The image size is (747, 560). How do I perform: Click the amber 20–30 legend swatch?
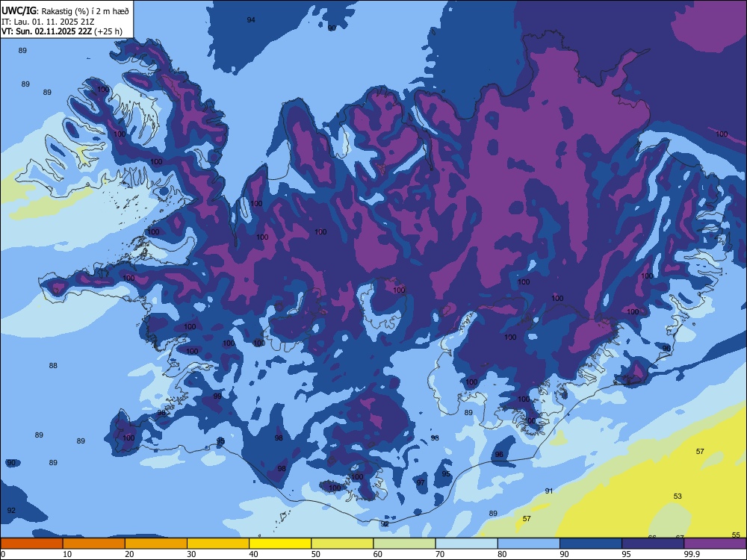156,544
